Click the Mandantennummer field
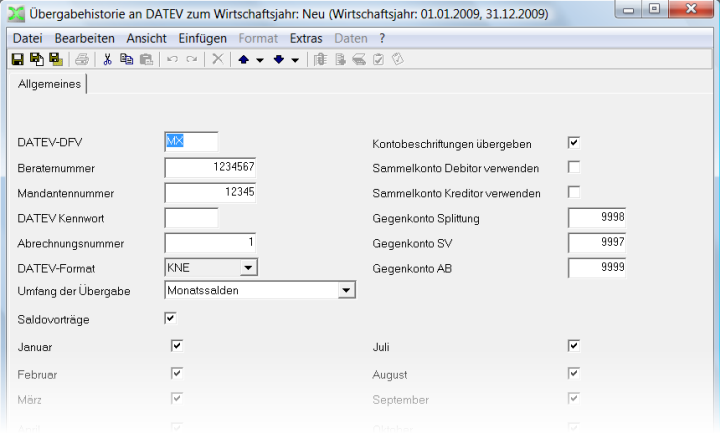The width and height of the screenshot is (720, 433). [210, 192]
